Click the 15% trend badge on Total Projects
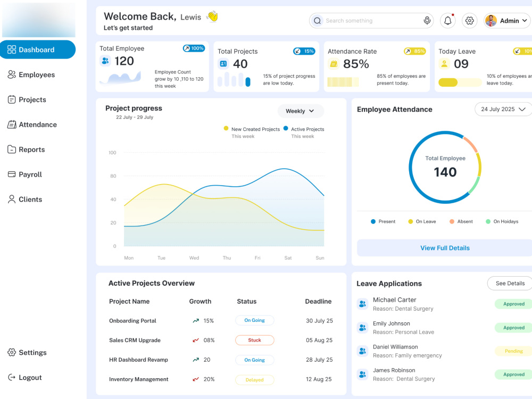This screenshot has width=532, height=399. pyautogui.click(x=304, y=51)
